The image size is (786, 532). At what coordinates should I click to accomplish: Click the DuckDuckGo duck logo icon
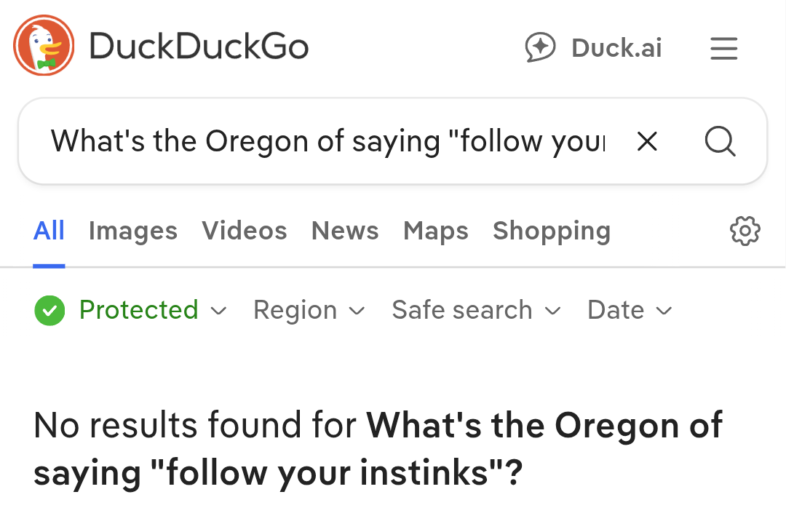coord(44,46)
